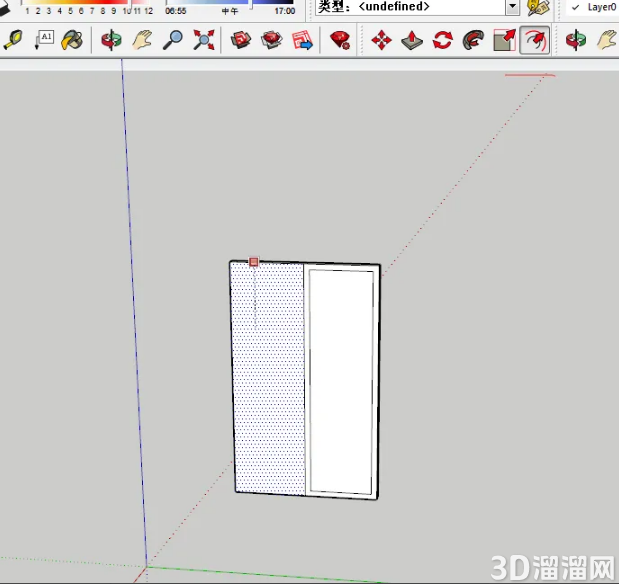
Task: Activate the Orbit tool
Action: tap(111, 40)
